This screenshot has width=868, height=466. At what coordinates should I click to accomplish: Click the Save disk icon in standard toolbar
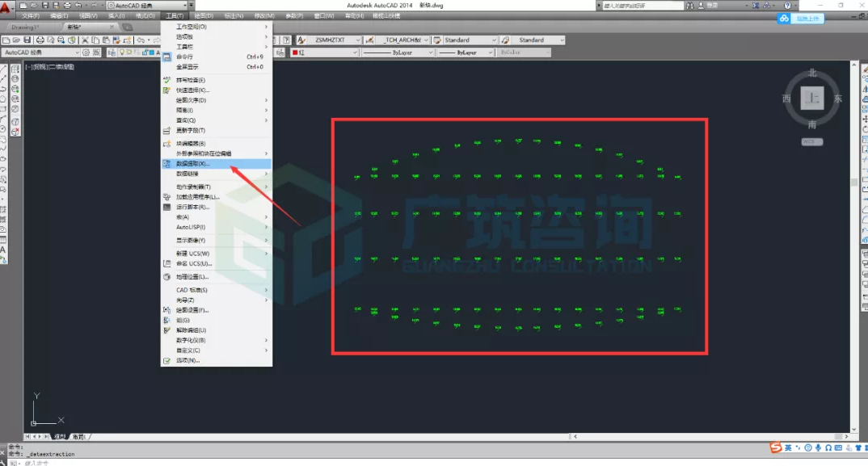click(x=27, y=40)
